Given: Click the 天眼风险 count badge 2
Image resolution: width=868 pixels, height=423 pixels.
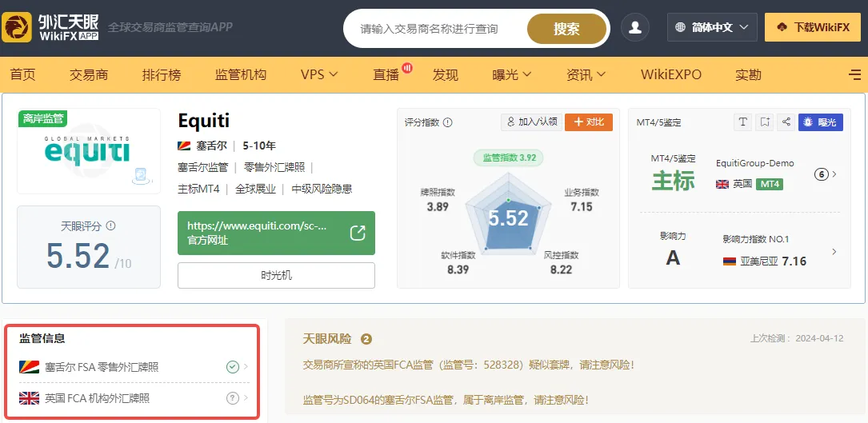Looking at the screenshot, I should coord(366,339).
